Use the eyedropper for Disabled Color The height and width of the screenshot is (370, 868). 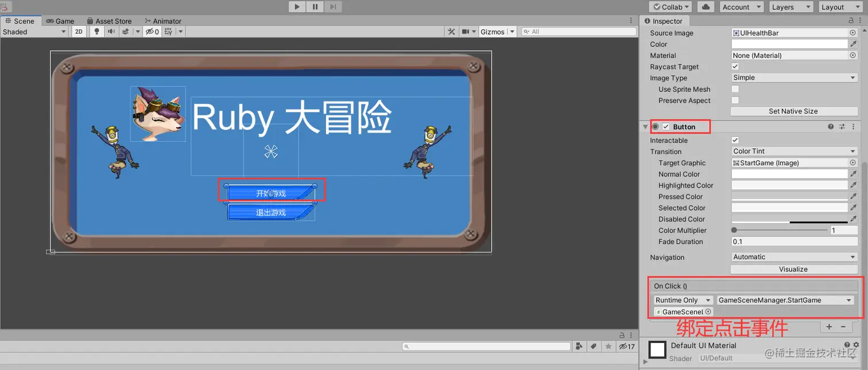(854, 219)
